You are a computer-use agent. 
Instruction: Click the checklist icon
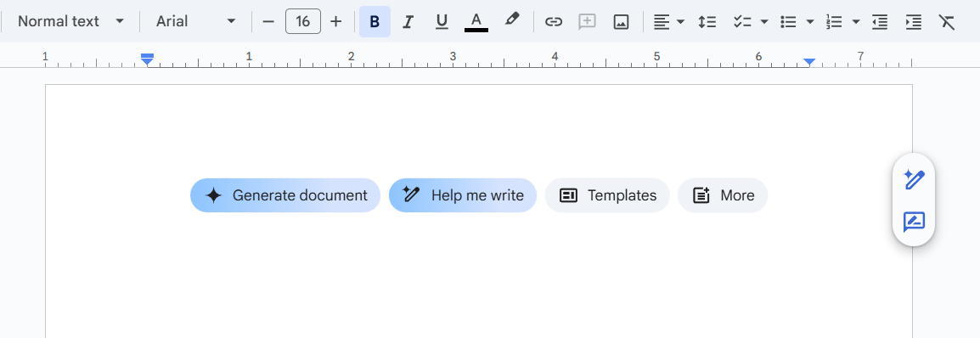pyautogui.click(x=742, y=22)
